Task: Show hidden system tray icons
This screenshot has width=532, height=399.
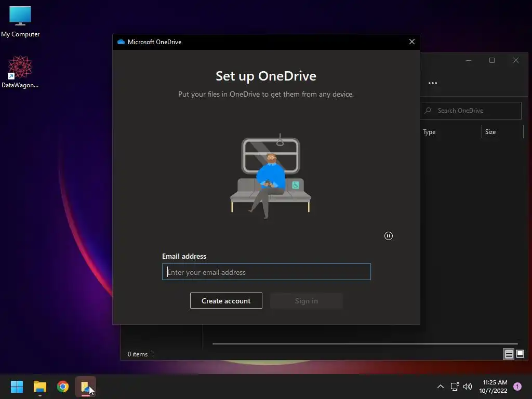Action: coord(441,387)
